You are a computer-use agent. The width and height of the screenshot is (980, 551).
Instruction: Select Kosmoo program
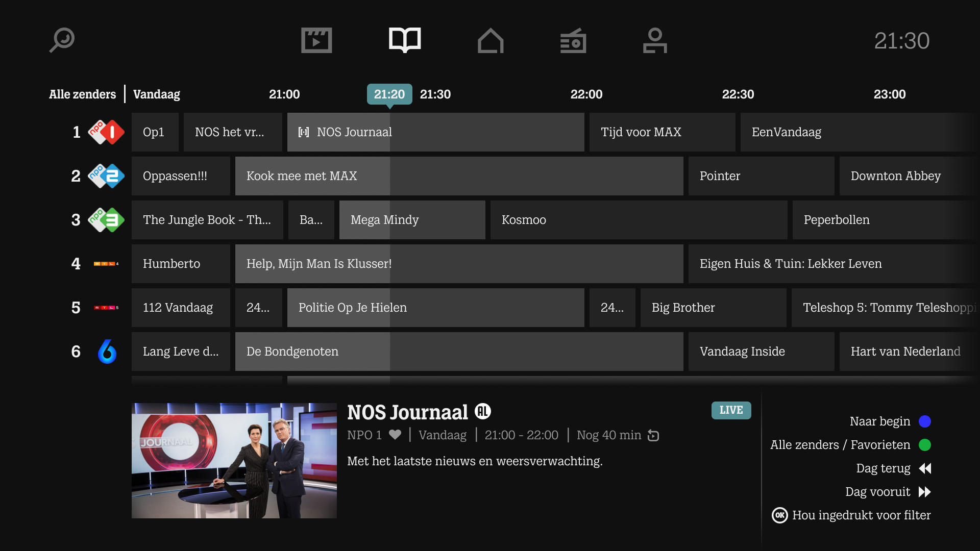tap(639, 220)
